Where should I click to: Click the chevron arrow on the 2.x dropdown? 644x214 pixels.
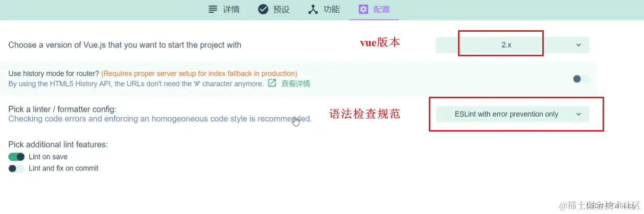(579, 45)
